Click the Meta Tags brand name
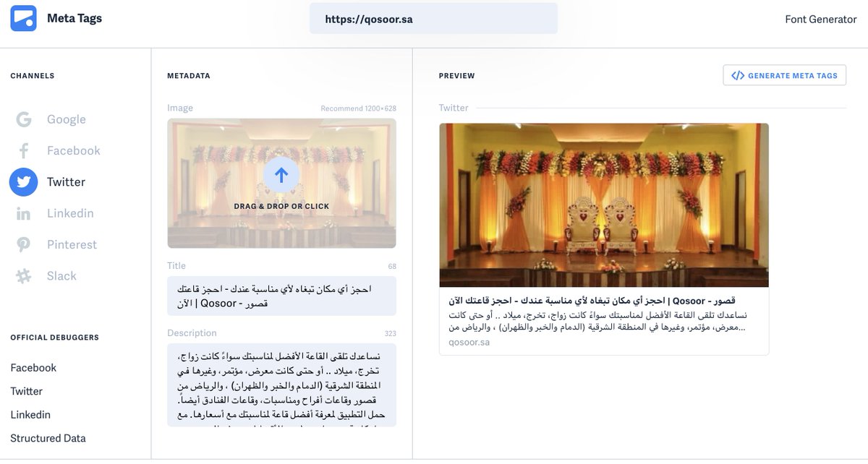 point(75,19)
